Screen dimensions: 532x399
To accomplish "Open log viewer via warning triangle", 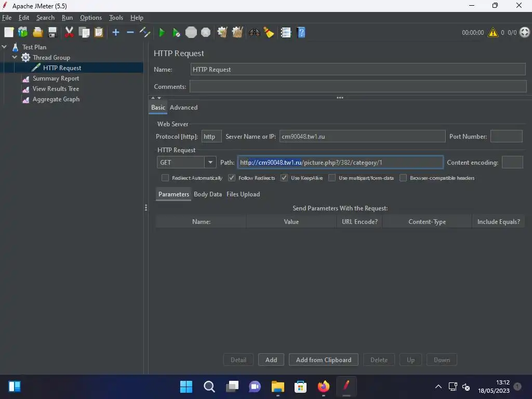I will pos(493,33).
